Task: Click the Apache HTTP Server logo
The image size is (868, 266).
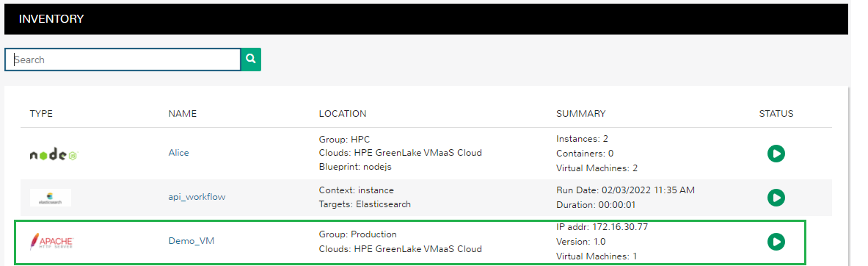Action: pos(52,242)
